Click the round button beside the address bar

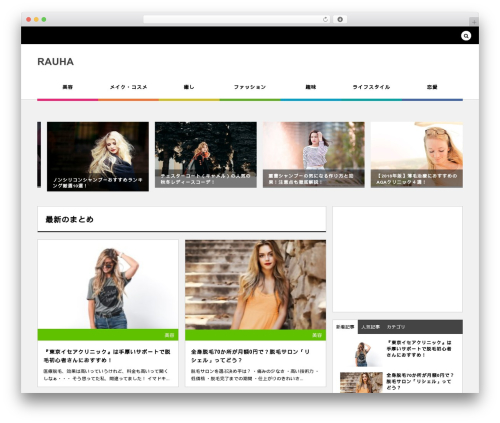[340, 19]
